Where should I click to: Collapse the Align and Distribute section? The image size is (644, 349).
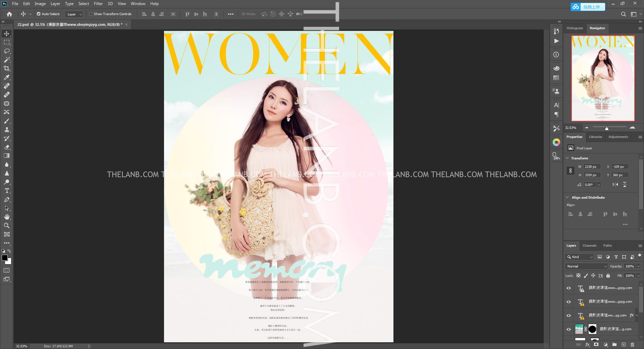568,197
